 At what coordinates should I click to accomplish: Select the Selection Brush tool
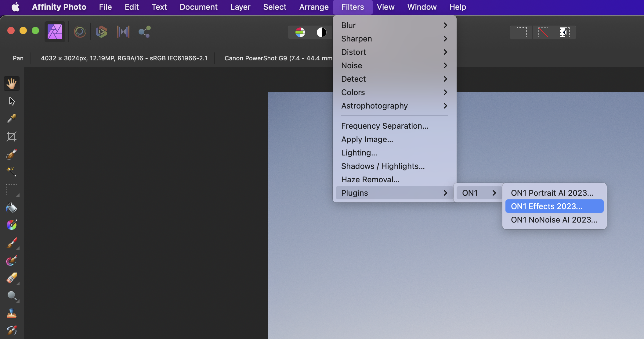[12, 154]
